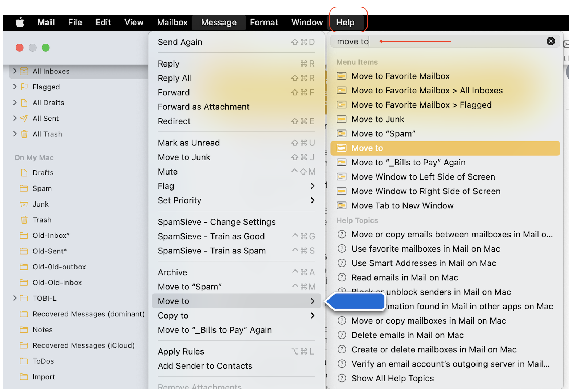Screen dimensions: 572x392
Task: Choose Archive from the Message menu
Action: 237,272
